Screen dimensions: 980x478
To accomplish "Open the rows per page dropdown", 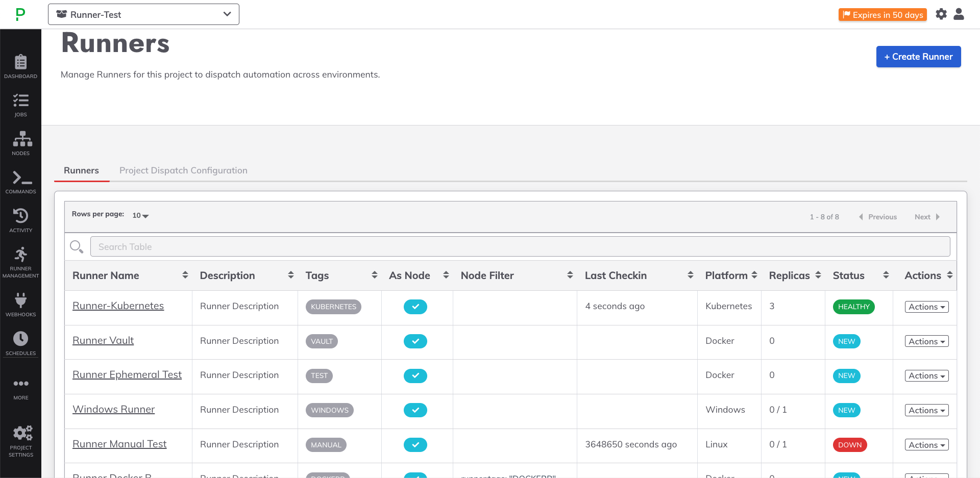I will [x=140, y=215].
